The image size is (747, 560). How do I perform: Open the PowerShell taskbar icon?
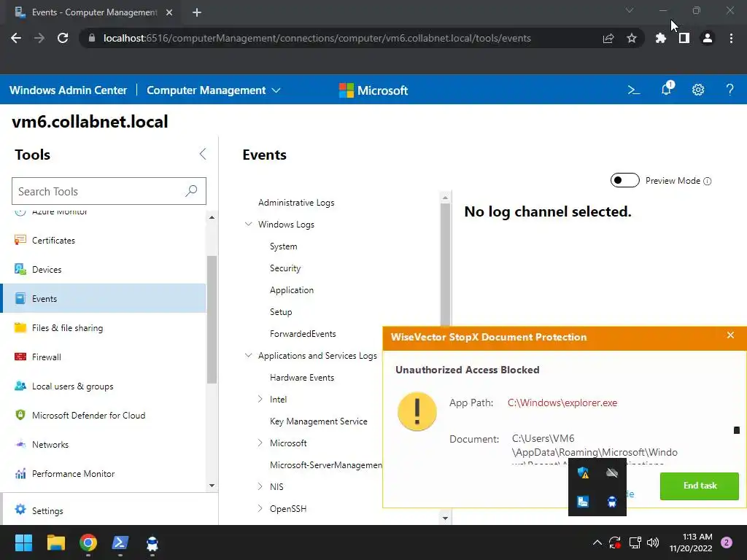pyautogui.click(x=120, y=542)
